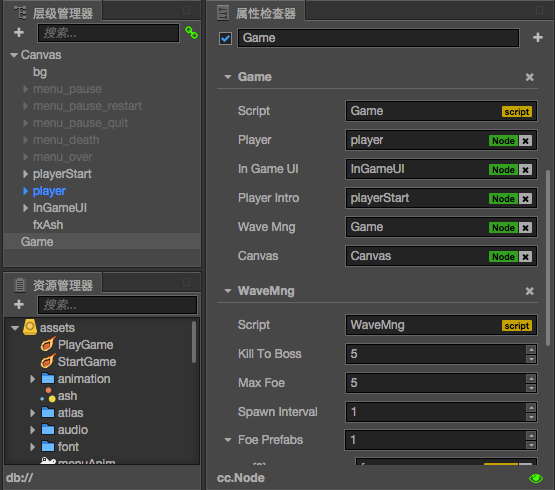Click the hierarchy search input field
The width and height of the screenshot is (555, 490).
[108, 33]
